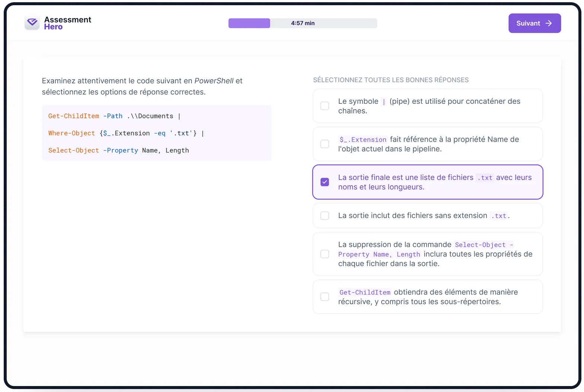Click the italic 'PowerShell' word in the question
Screen dimensions: 584x392
coord(214,81)
